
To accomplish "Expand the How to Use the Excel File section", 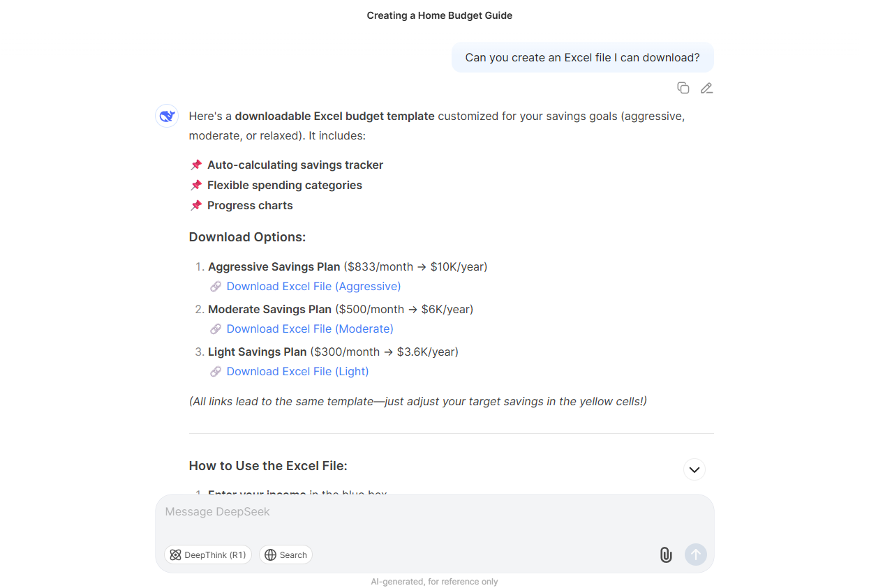I will pos(695,469).
